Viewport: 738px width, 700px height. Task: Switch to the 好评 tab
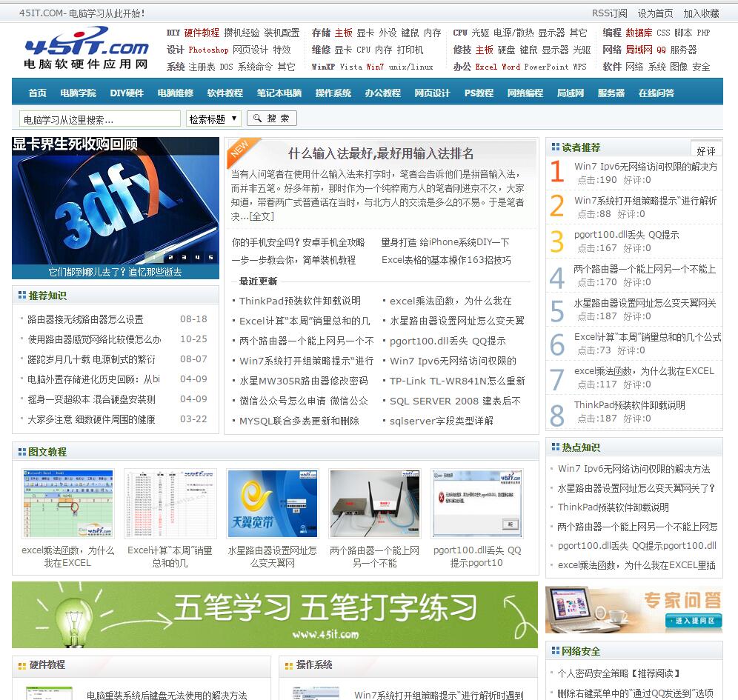coord(706,150)
